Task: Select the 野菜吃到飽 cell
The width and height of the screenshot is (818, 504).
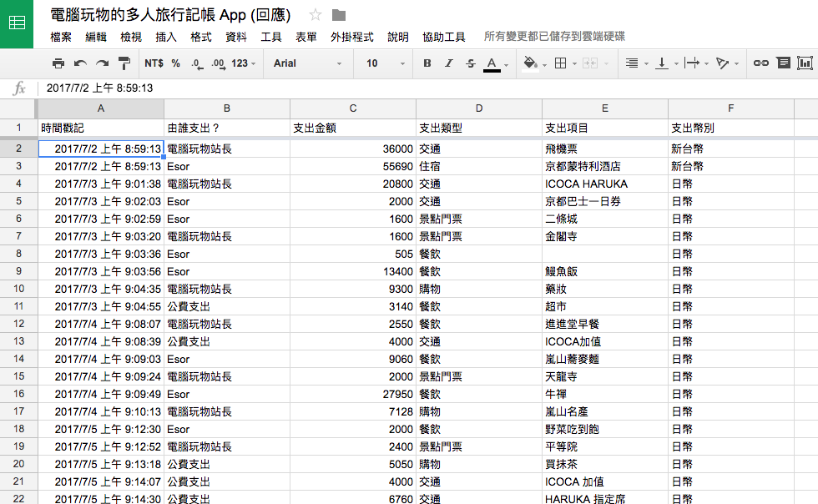Action: click(x=605, y=429)
